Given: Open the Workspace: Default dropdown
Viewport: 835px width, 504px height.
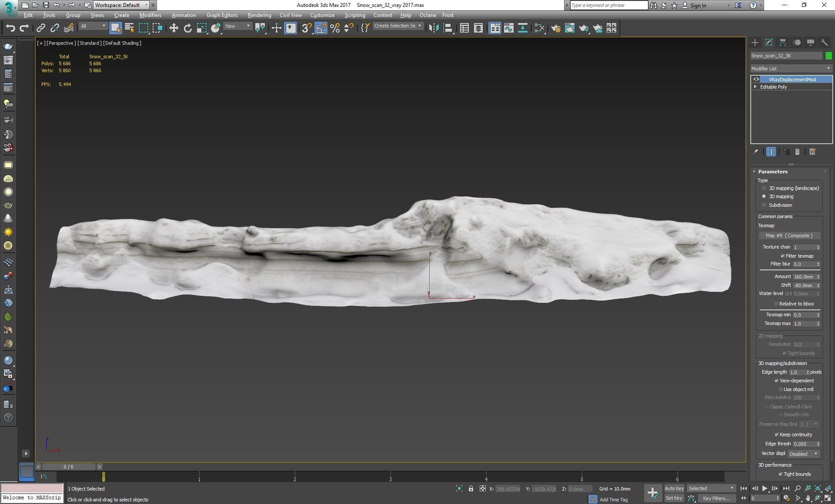Looking at the screenshot, I should coord(121,5).
